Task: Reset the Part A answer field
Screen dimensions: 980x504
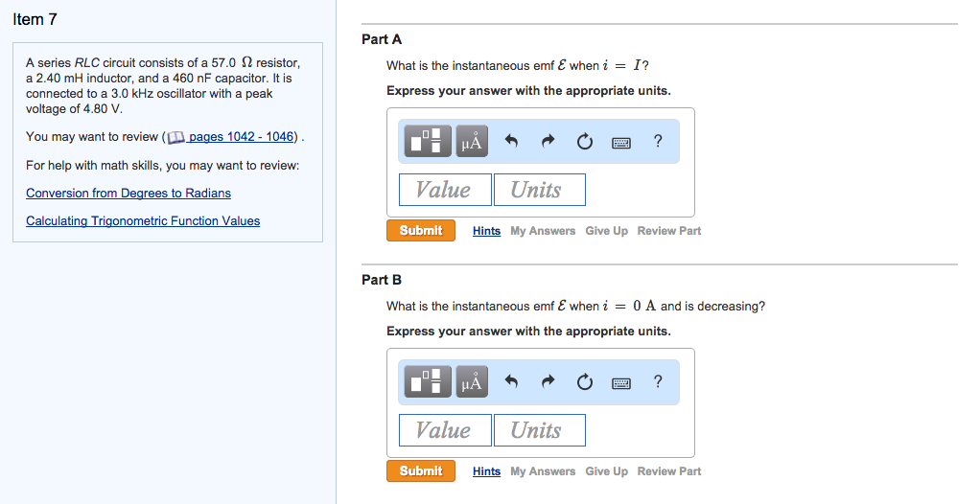Action: pyautogui.click(x=585, y=142)
